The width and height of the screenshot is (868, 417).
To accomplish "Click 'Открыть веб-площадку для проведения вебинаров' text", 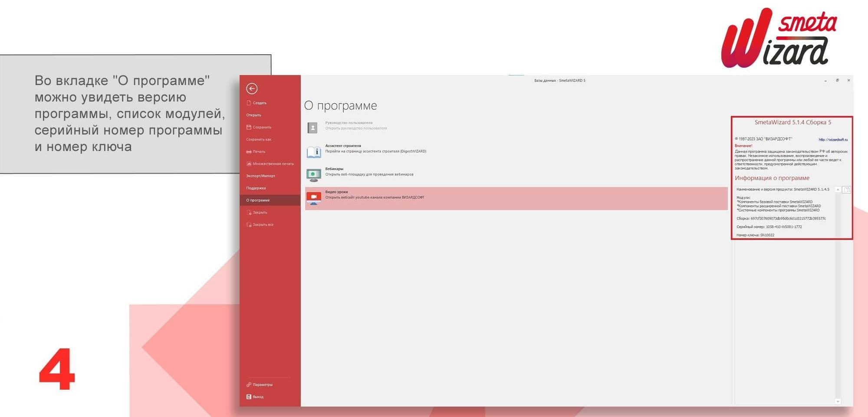I will click(x=369, y=174).
